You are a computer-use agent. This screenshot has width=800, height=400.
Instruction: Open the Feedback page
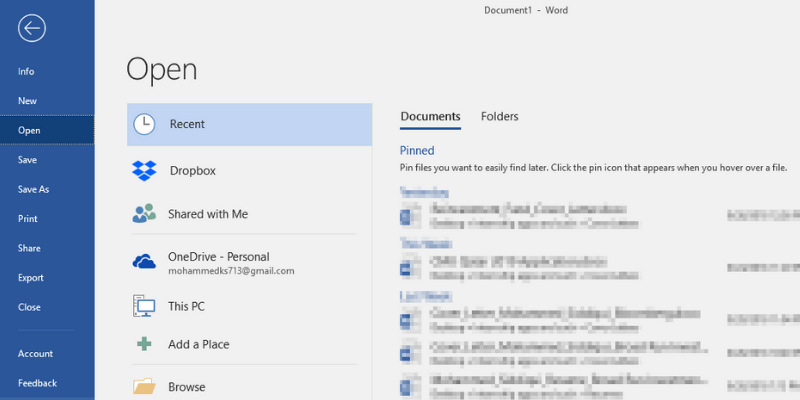[37, 383]
